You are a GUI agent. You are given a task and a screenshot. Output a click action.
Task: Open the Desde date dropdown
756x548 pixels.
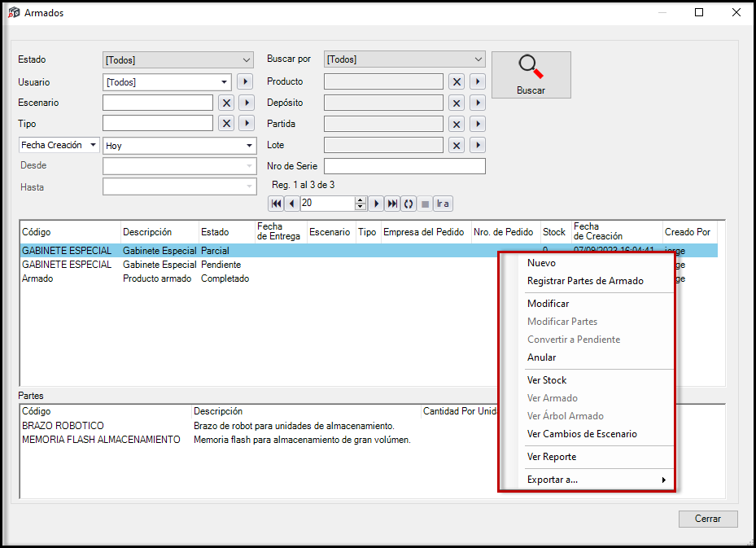coord(249,166)
